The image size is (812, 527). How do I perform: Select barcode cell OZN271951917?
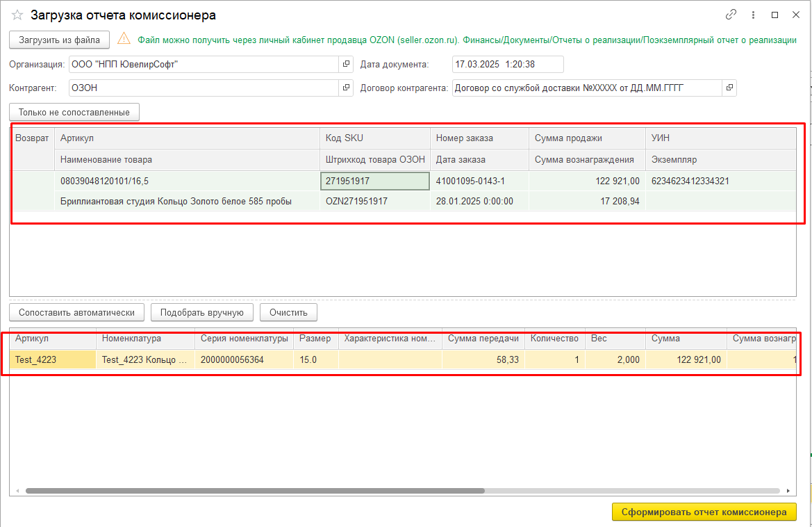[375, 201]
